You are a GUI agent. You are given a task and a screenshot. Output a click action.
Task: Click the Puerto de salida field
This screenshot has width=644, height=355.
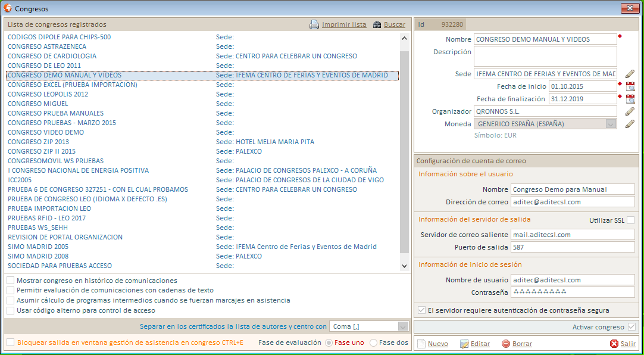click(x=573, y=247)
